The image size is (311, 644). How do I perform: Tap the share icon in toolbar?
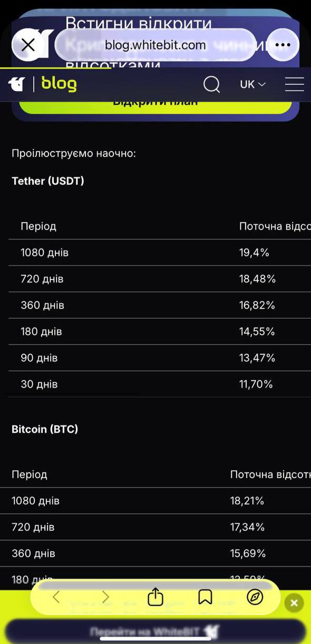155,597
